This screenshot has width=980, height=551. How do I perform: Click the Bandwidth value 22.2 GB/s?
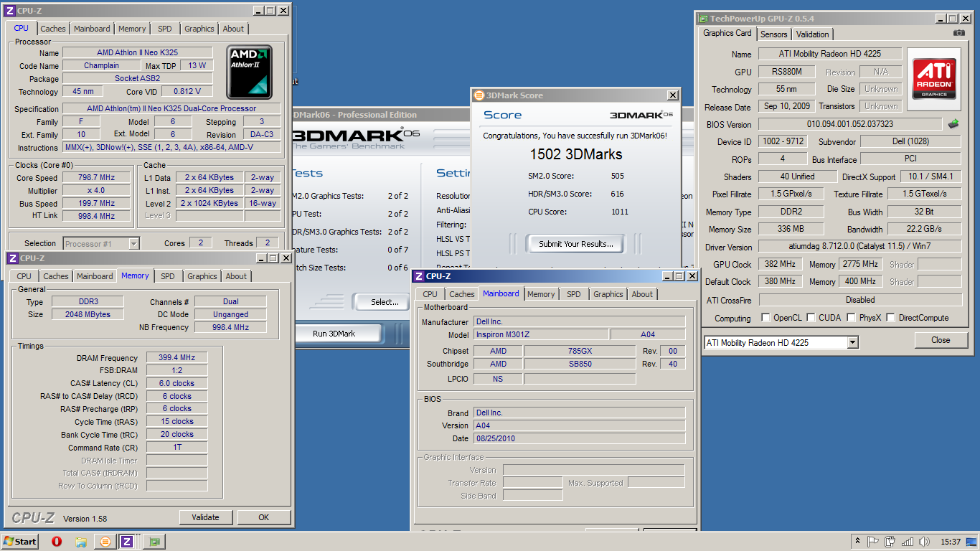click(924, 229)
